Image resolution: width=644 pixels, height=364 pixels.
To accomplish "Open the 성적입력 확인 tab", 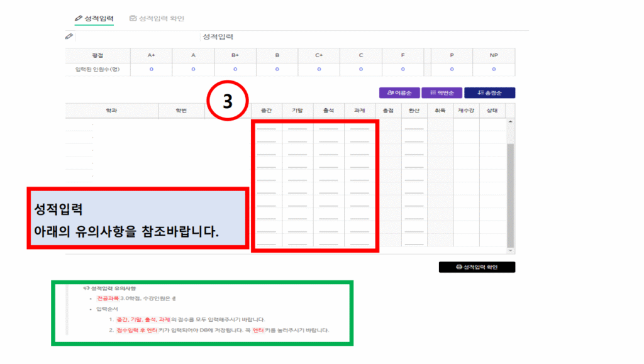I will tap(157, 18).
